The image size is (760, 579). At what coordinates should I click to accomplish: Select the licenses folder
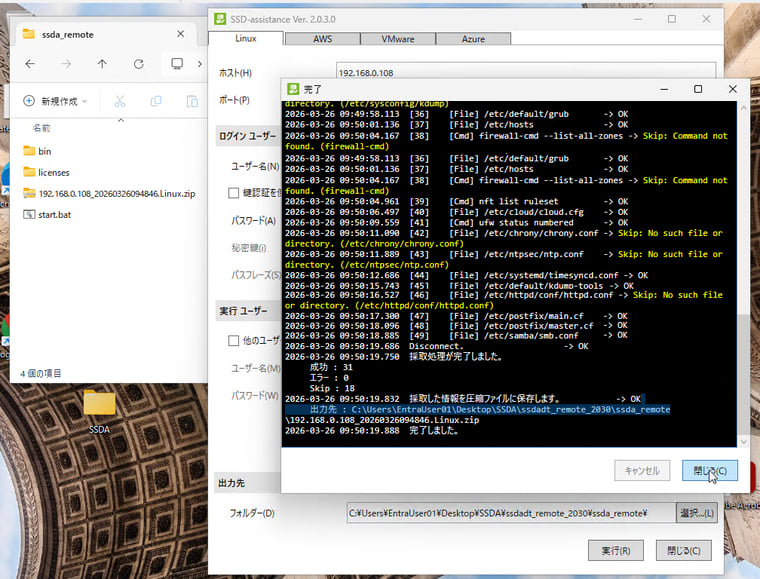pyautogui.click(x=47, y=172)
